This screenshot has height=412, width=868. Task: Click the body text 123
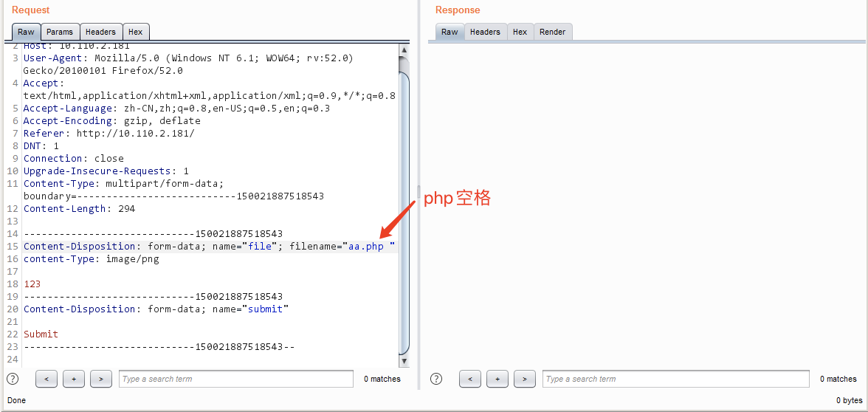[x=32, y=284]
